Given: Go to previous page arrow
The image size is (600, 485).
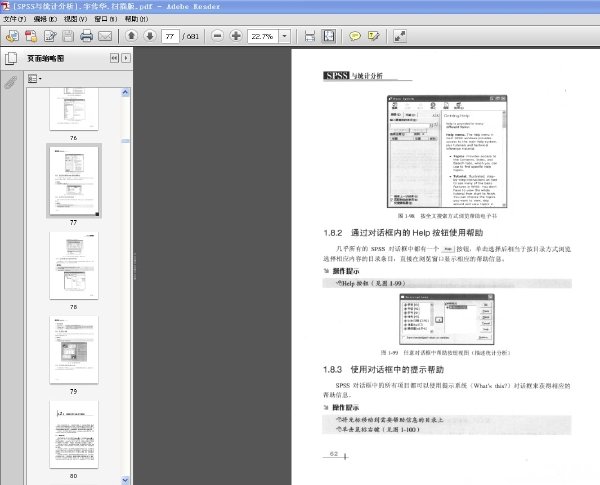Looking at the screenshot, I should pos(131,36).
